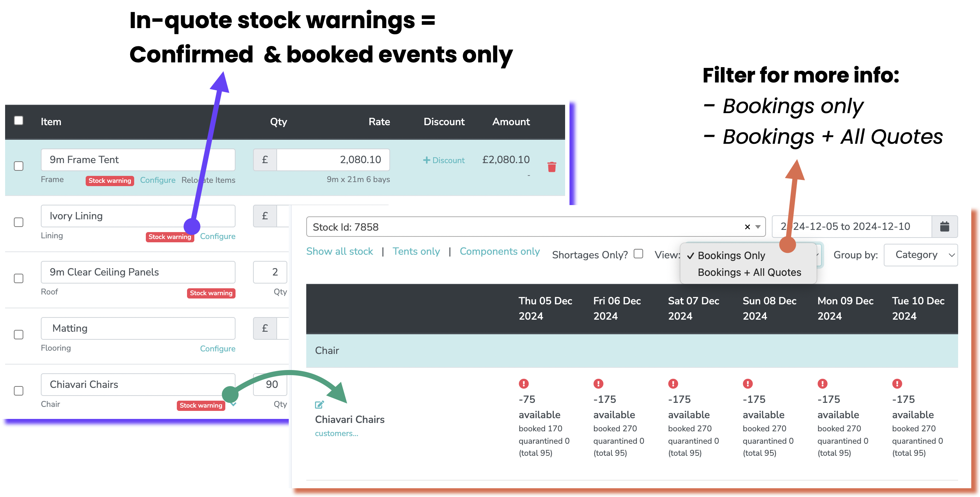Image resolution: width=980 pixels, height=497 pixels.
Task: Click Stock warning badge on 9m Frame Tent
Action: tap(110, 181)
